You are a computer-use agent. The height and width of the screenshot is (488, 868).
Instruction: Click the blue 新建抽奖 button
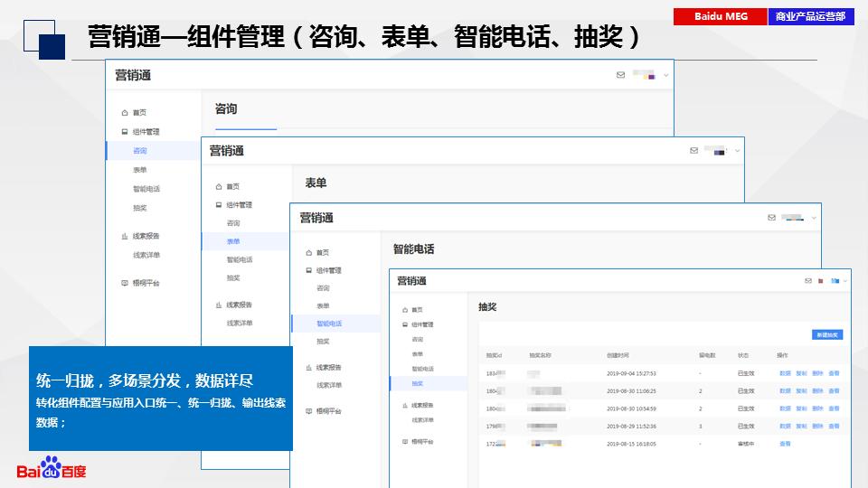pos(827,334)
